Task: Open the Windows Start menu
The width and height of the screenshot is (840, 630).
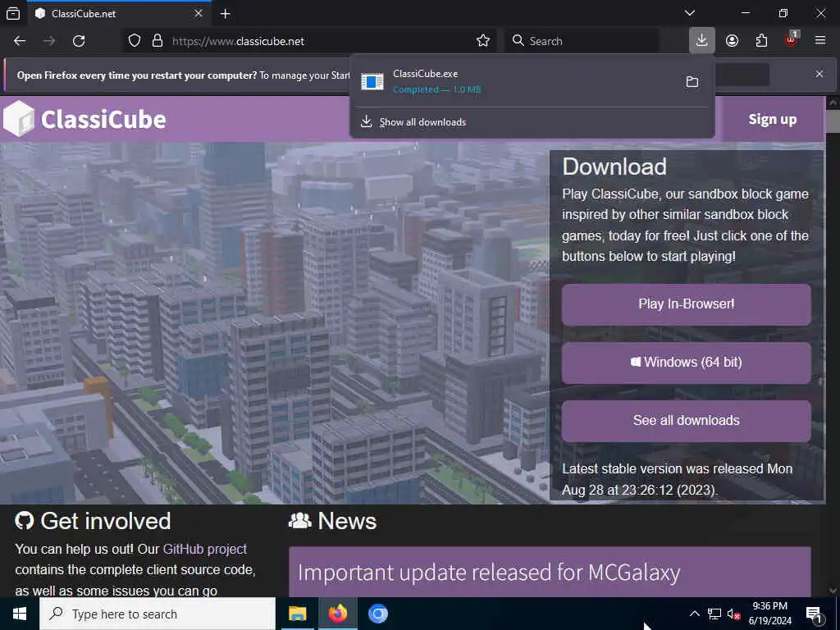Action: point(20,614)
